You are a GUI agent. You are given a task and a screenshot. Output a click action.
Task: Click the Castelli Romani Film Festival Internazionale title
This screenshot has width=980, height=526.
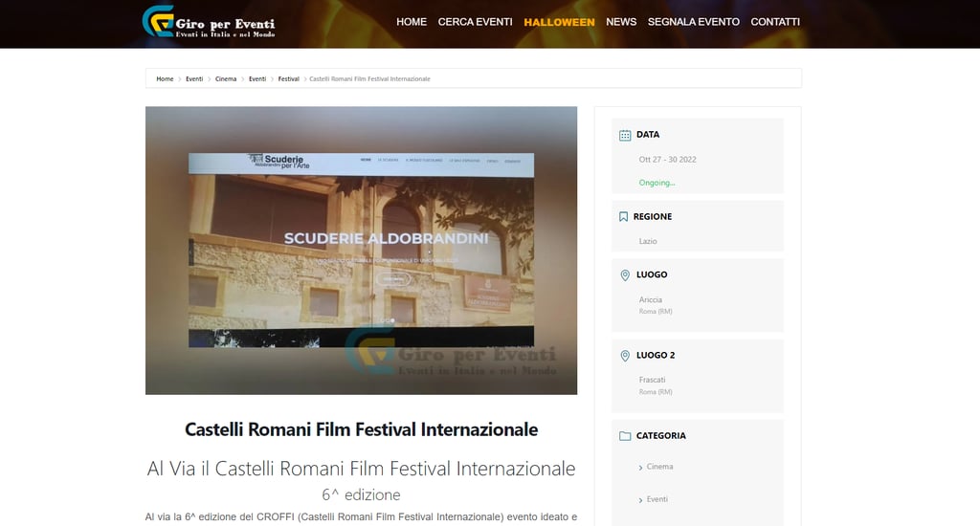pos(361,429)
